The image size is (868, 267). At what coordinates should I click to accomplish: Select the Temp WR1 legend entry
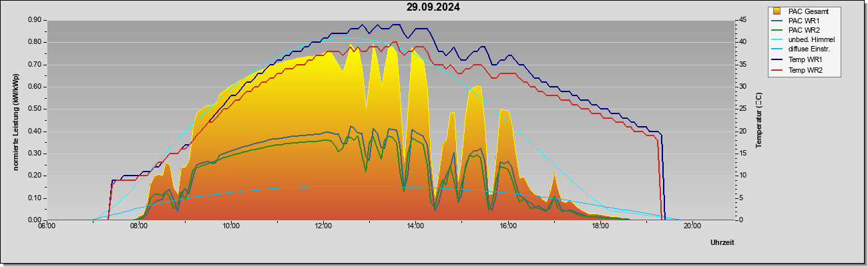(x=801, y=60)
